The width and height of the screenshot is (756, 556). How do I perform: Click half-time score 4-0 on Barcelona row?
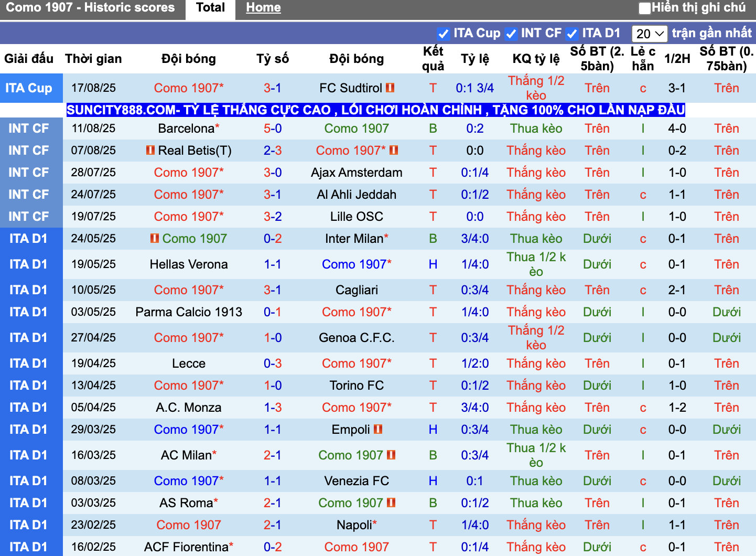coord(677,129)
